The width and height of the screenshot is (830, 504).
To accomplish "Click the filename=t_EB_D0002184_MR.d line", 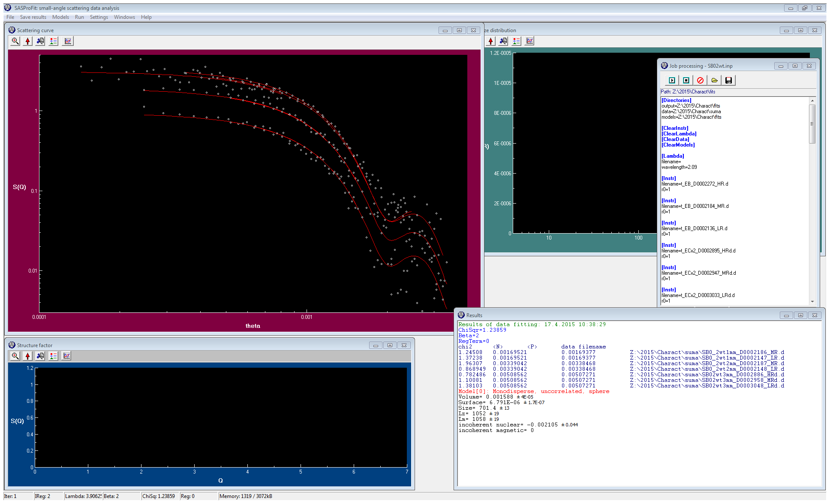I will coord(695,206).
